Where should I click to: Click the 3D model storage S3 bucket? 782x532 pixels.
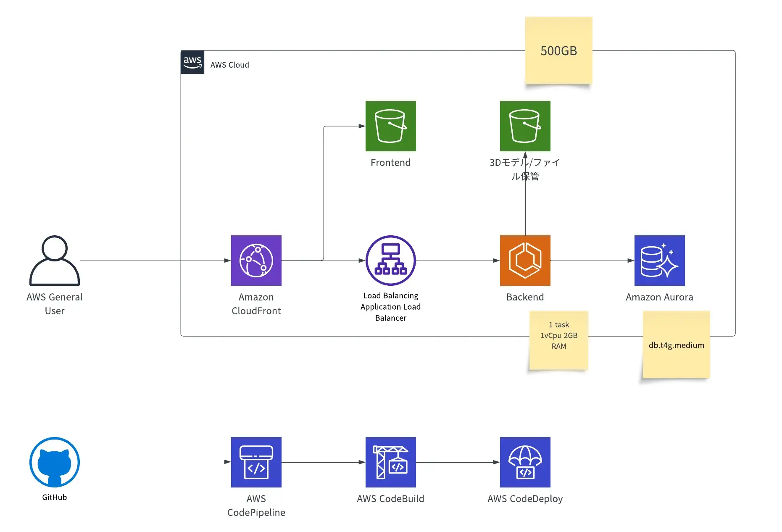525,126
